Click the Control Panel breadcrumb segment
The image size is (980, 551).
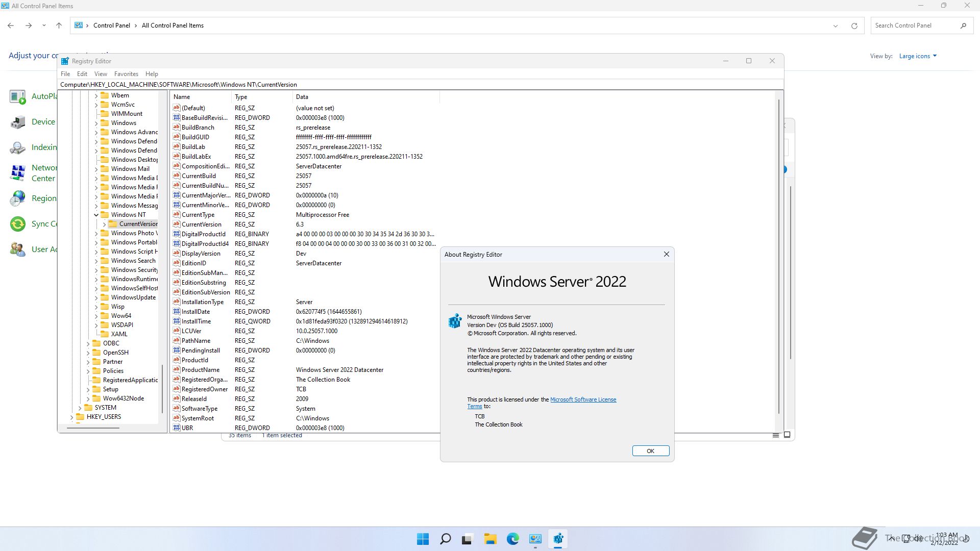coord(111,26)
